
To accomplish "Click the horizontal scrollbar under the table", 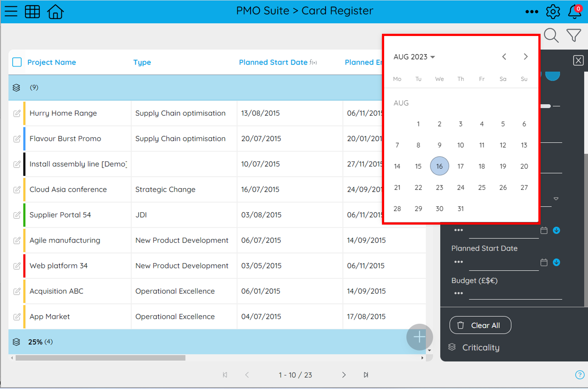I will [x=100, y=358].
